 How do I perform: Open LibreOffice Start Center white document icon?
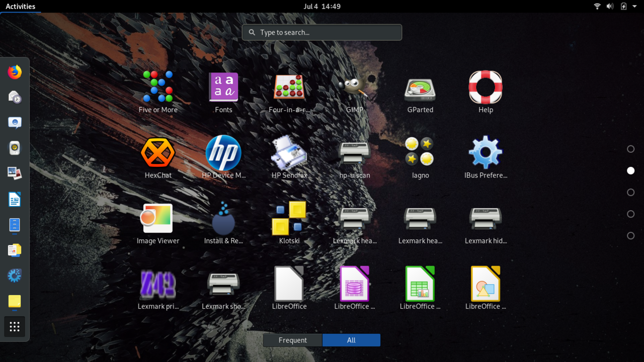(289, 288)
